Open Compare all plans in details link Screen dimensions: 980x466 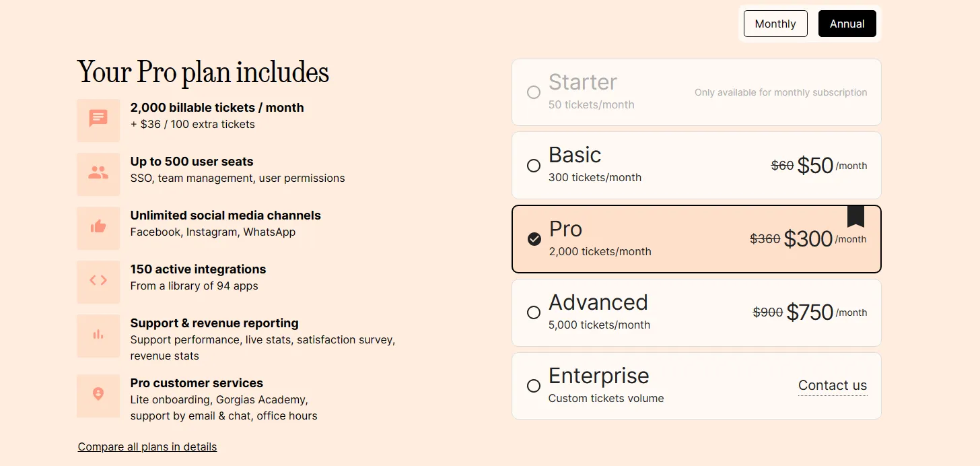[147, 447]
